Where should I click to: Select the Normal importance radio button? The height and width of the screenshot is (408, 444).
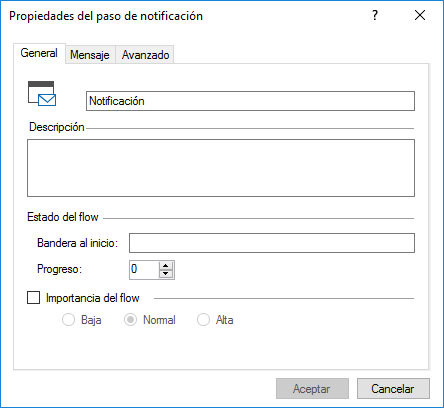tap(130, 320)
